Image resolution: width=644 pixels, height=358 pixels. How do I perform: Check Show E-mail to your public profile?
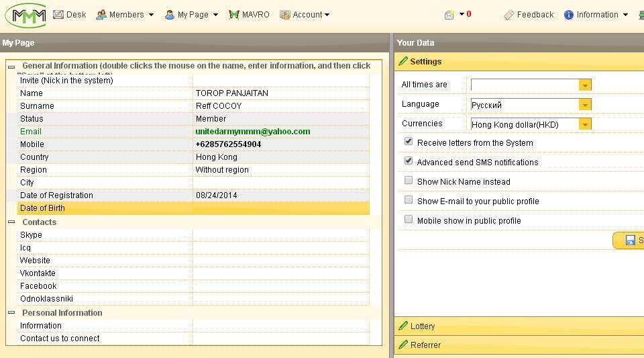pos(409,200)
